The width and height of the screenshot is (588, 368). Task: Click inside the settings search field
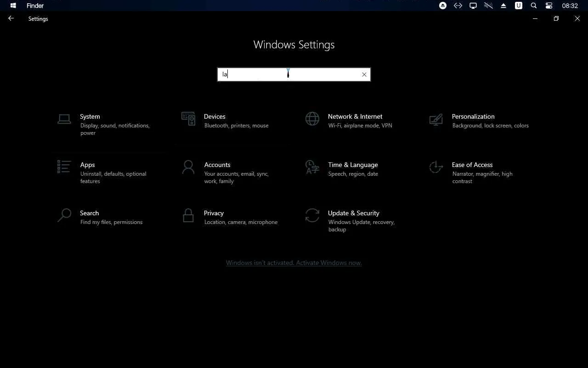tap(294, 75)
